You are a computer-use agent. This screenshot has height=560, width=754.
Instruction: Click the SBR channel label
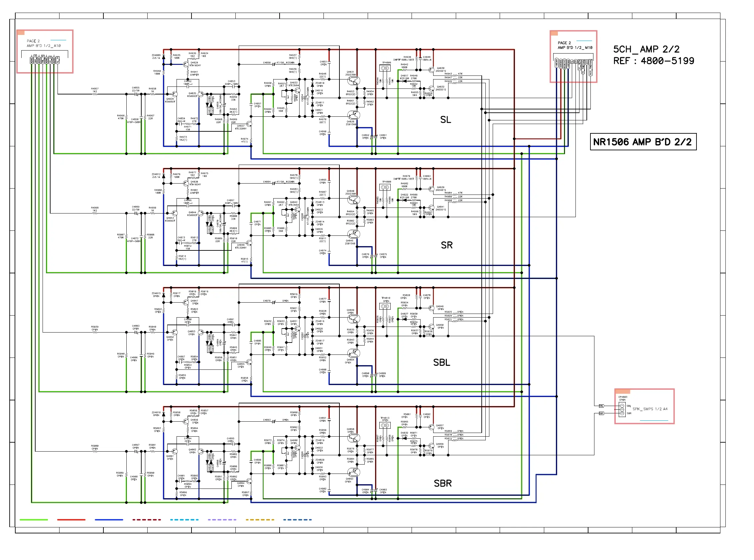(442, 483)
